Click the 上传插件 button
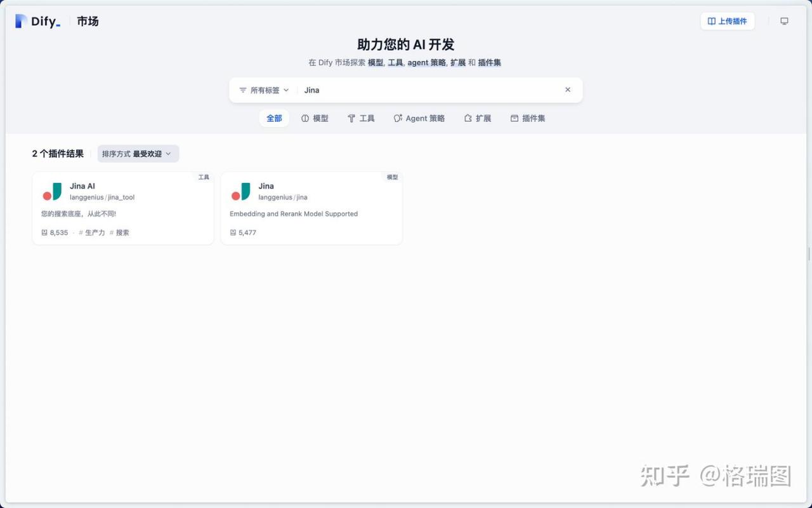Viewport: 812px width, 508px height. point(728,21)
